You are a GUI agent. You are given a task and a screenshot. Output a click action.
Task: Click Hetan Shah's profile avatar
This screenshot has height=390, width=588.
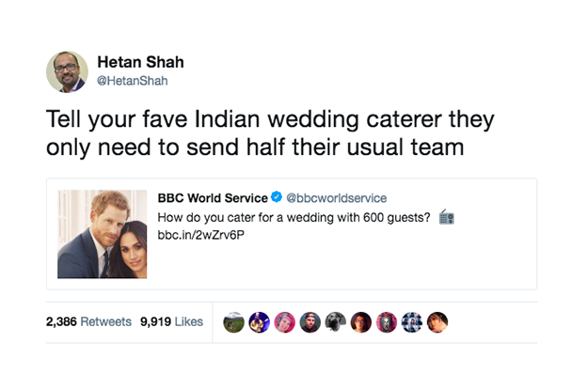(x=67, y=72)
